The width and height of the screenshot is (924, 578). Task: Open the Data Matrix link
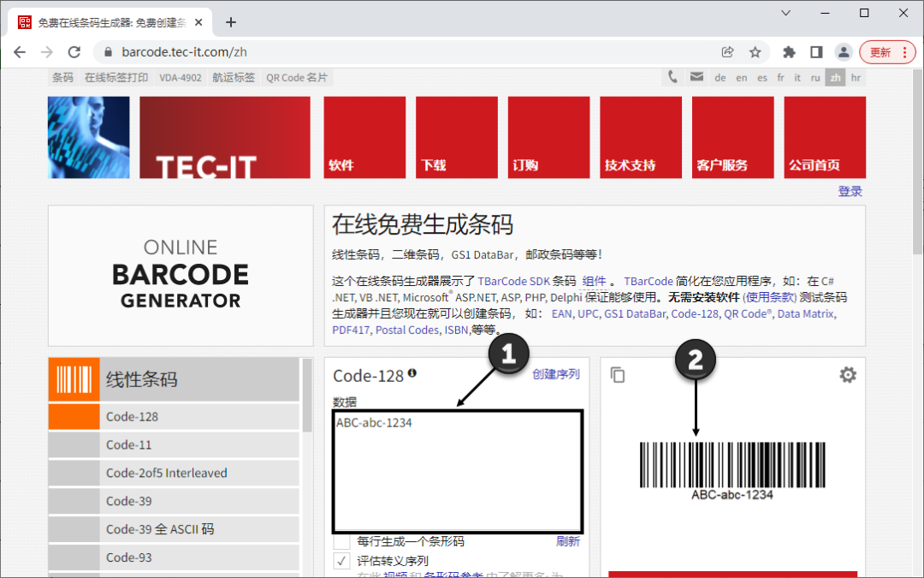tap(806, 313)
